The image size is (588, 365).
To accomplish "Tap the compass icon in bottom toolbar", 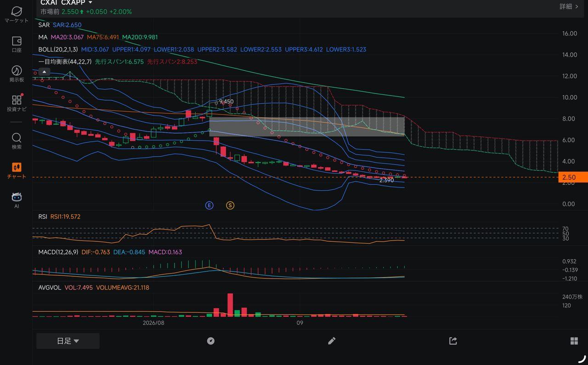I will click(211, 341).
